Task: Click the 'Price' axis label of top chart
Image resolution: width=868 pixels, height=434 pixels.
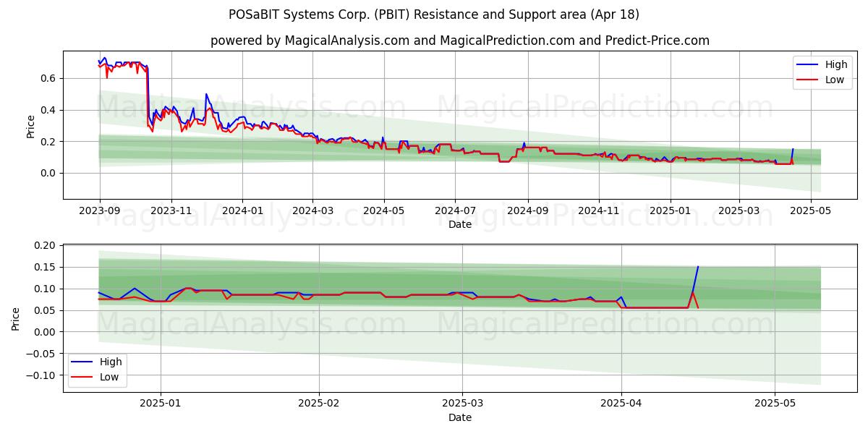Action: [x=30, y=125]
